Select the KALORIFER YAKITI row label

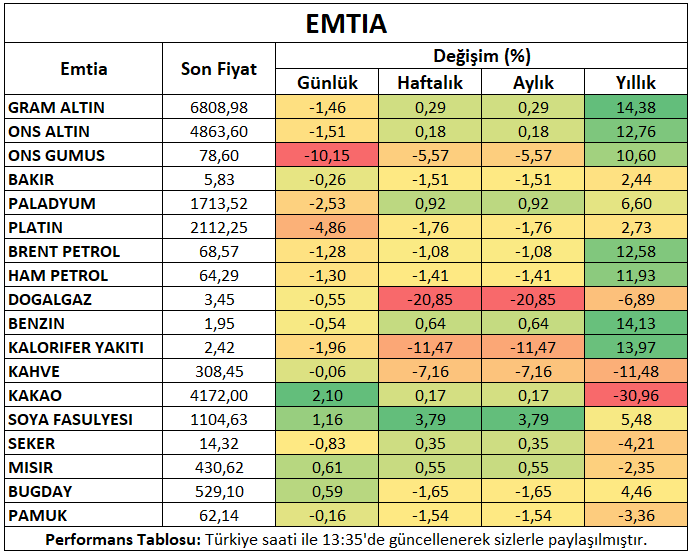tap(76, 347)
